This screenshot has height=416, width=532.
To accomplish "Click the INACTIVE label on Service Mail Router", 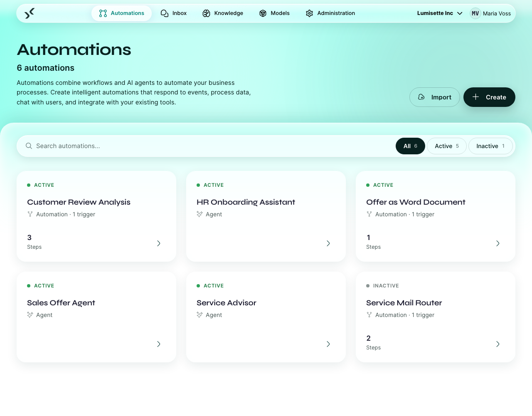I will (x=386, y=286).
